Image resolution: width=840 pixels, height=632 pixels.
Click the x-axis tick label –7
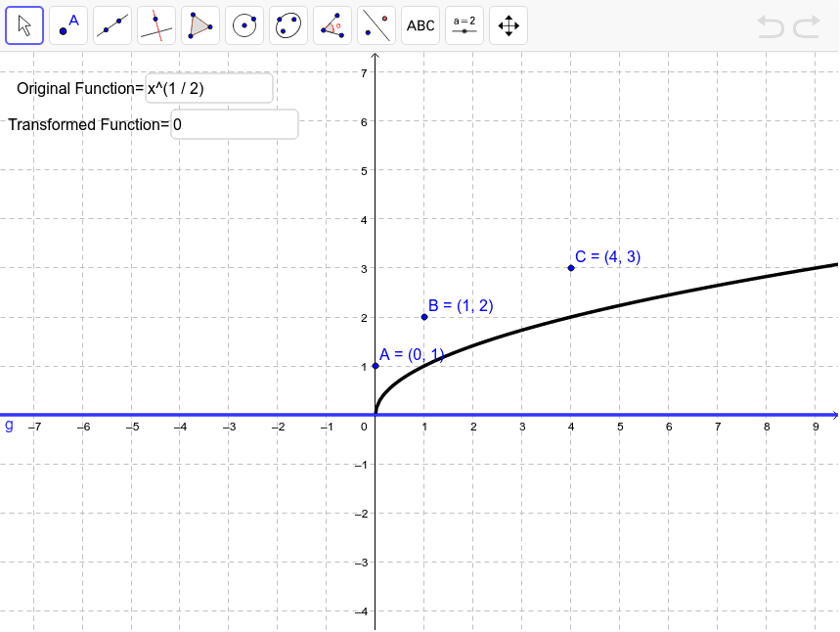click(x=34, y=427)
